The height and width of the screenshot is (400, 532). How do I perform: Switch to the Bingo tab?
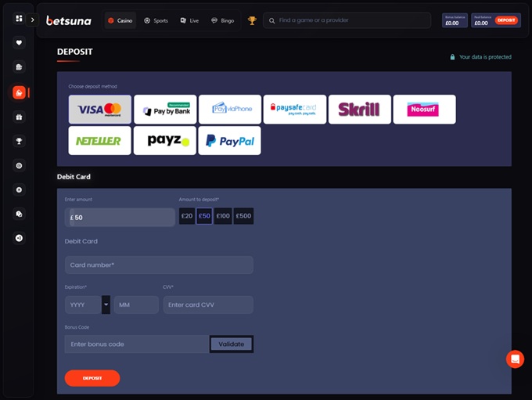coord(222,20)
